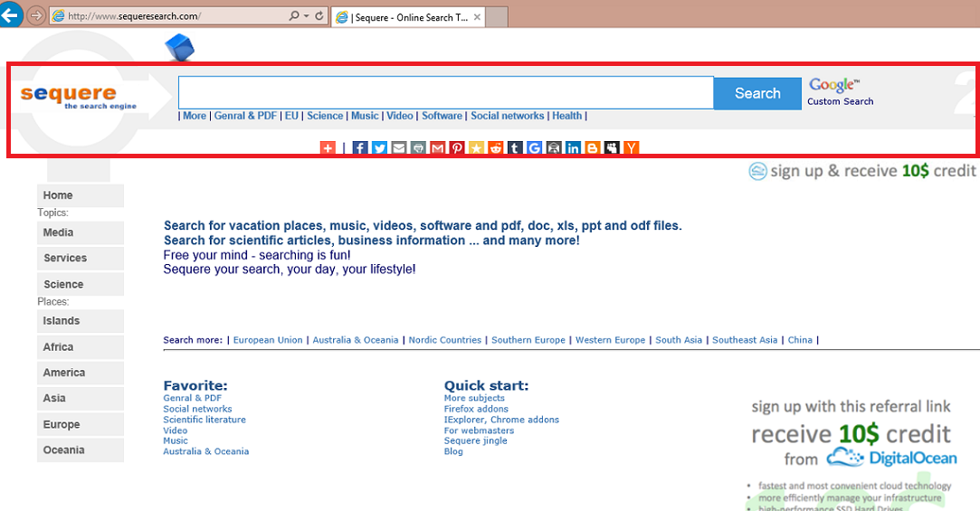Open Science topic in sidebar
980x511 pixels.
[x=81, y=284]
